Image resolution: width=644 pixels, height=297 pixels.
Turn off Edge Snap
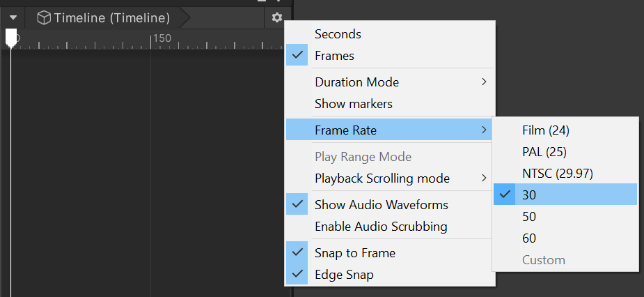click(344, 275)
